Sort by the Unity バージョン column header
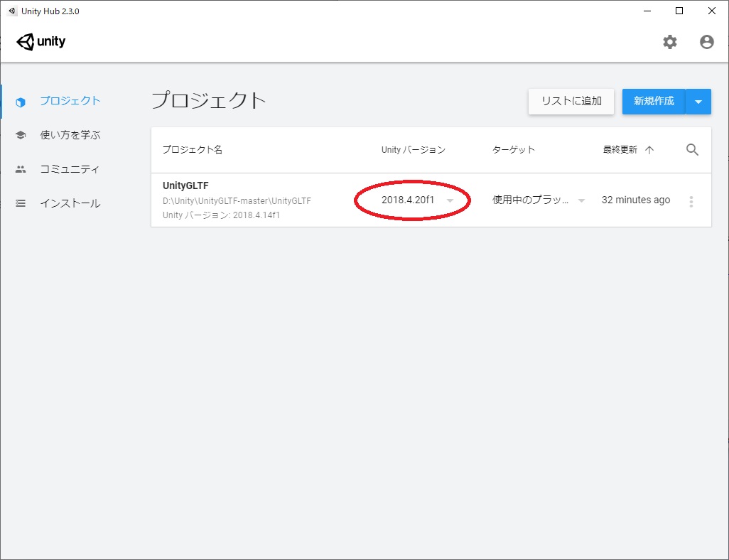729x560 pixels. click(x=414, y=150)
